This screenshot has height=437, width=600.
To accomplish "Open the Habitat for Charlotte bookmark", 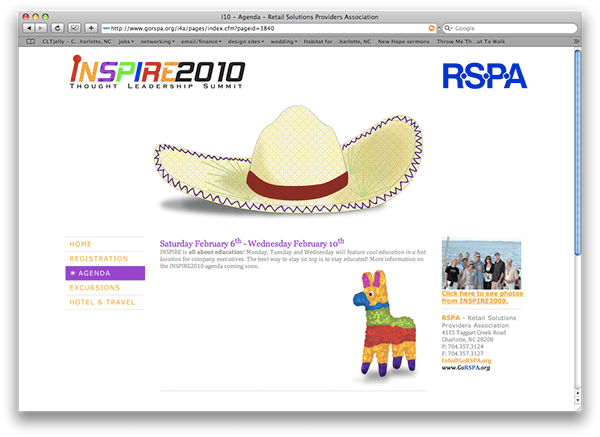I will click(337, 41).
